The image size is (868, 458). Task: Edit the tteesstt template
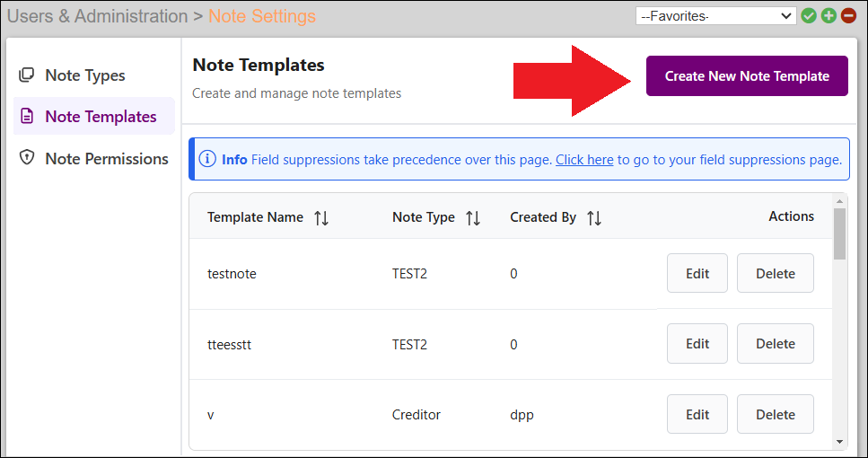(x=697, y=343)
